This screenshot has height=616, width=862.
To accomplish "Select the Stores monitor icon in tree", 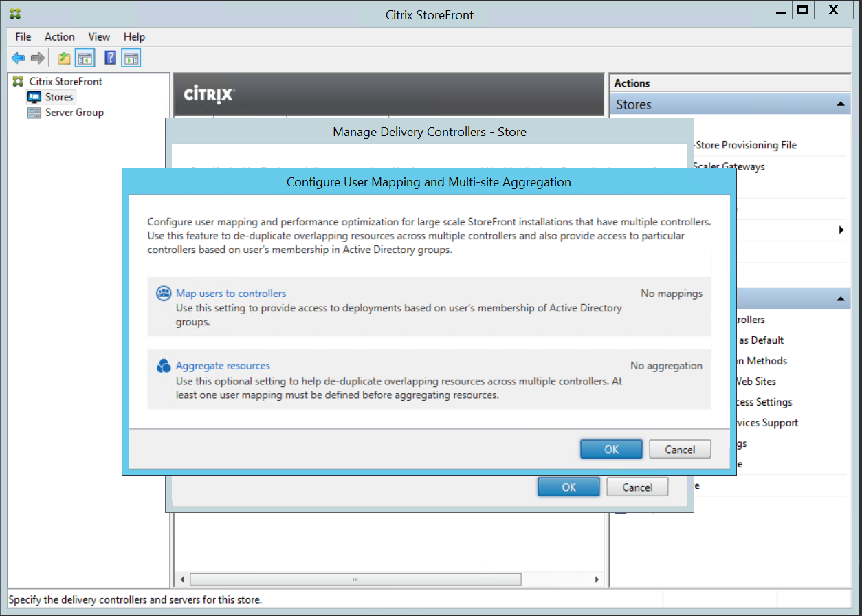I will pyautogui.click(x=34, y=97).
